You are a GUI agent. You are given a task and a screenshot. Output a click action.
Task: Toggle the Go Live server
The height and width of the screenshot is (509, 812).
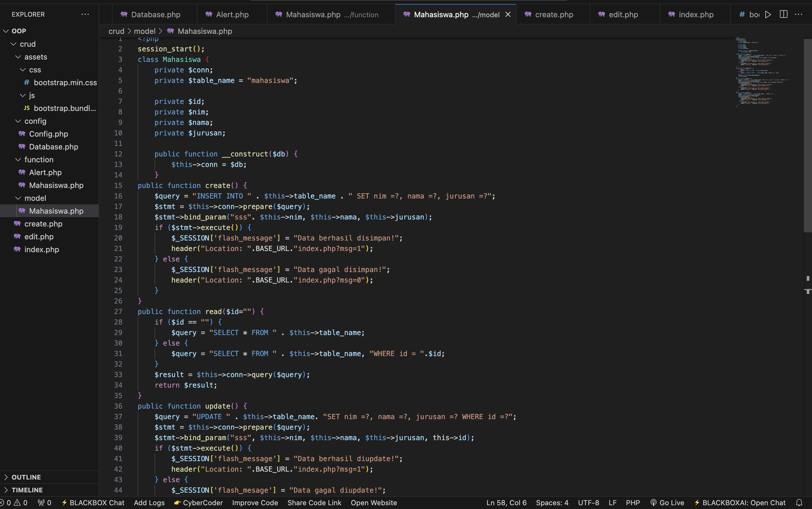(x=668, y=503)
